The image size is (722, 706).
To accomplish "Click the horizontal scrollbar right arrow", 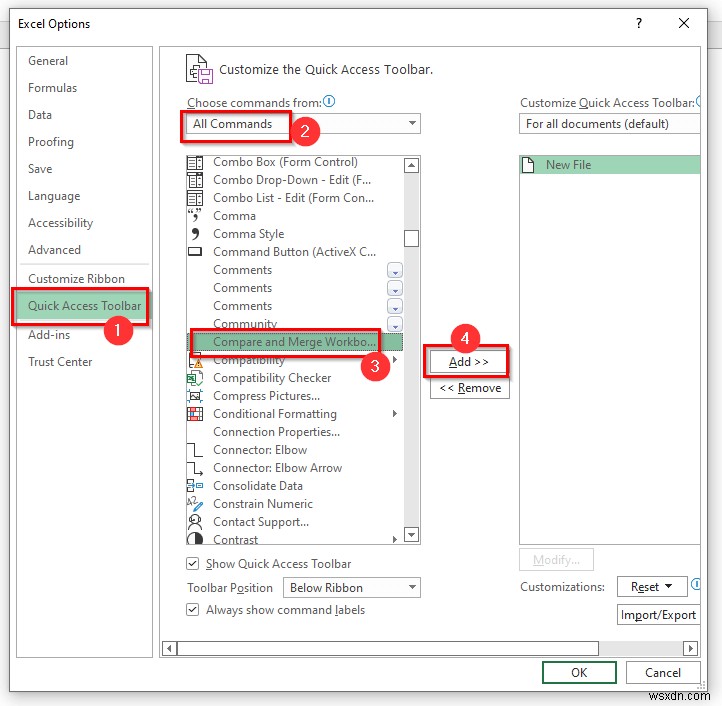I will 690,648.
